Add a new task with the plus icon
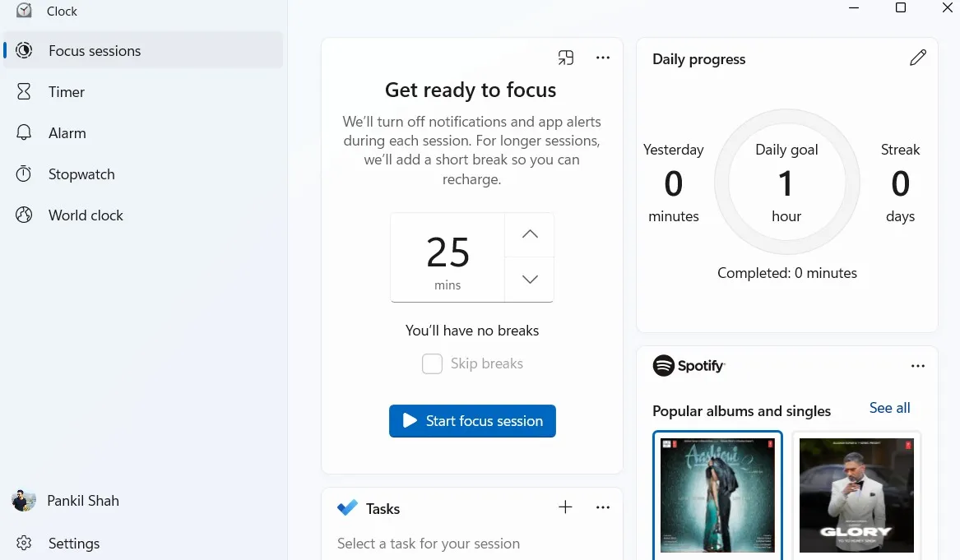 click(x=565, y=507)
